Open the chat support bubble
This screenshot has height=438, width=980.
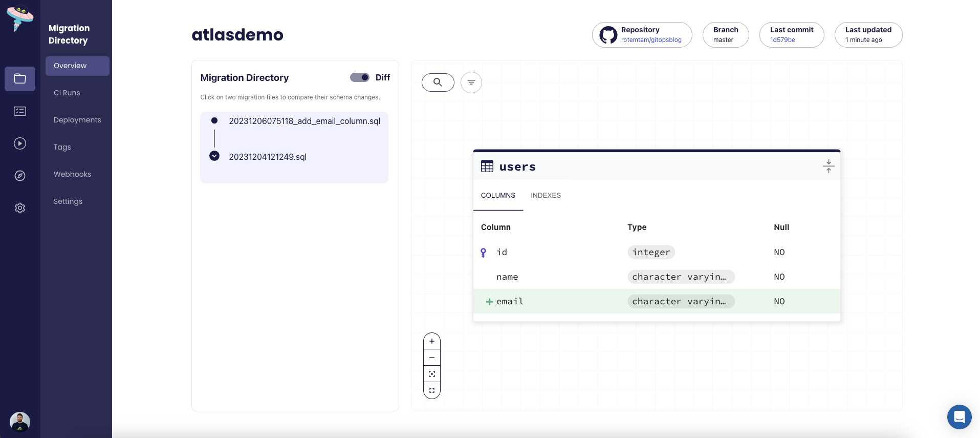[959, 417]
